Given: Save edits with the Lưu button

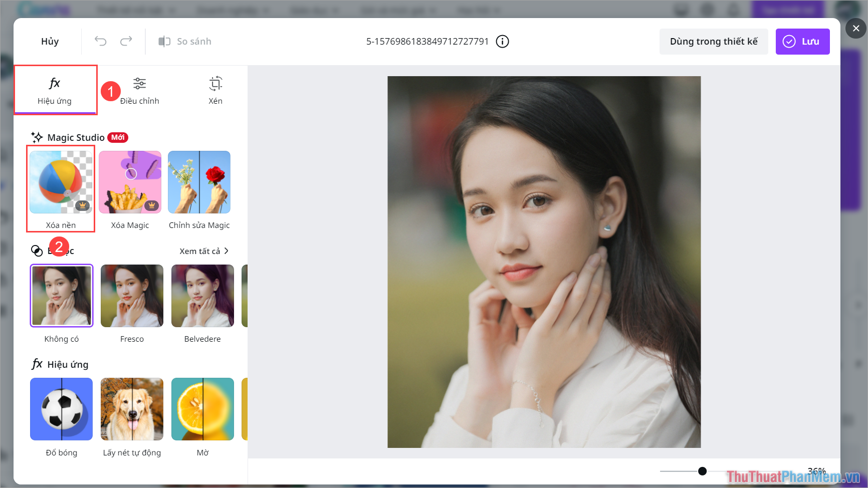Looking at the screenshot, I should [x=802, y=42].
